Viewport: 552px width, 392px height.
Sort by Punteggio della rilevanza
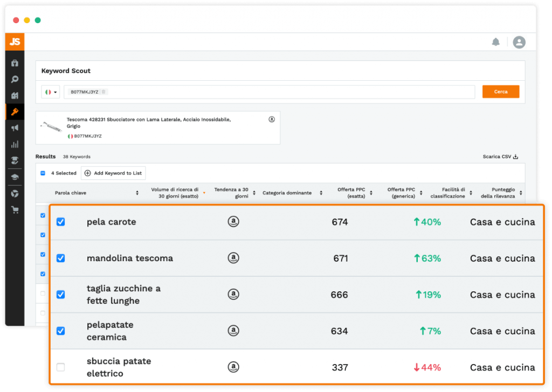point(521,193)
